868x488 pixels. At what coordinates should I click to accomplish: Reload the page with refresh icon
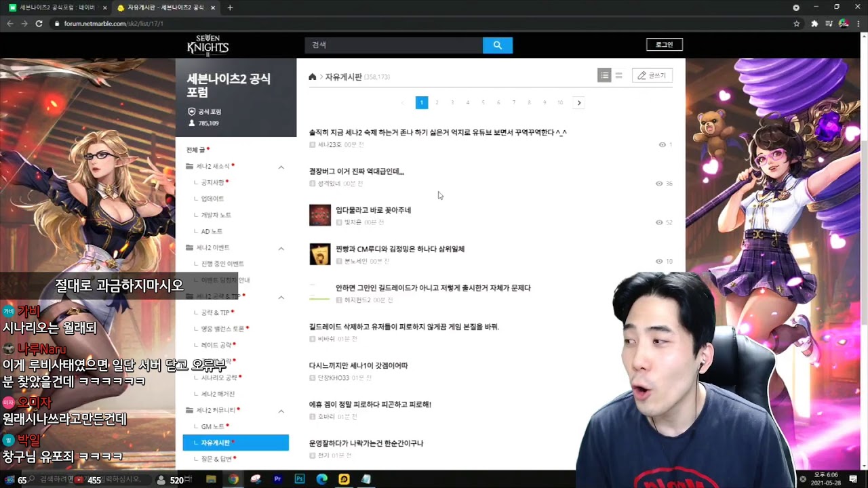tap(39, 23)
